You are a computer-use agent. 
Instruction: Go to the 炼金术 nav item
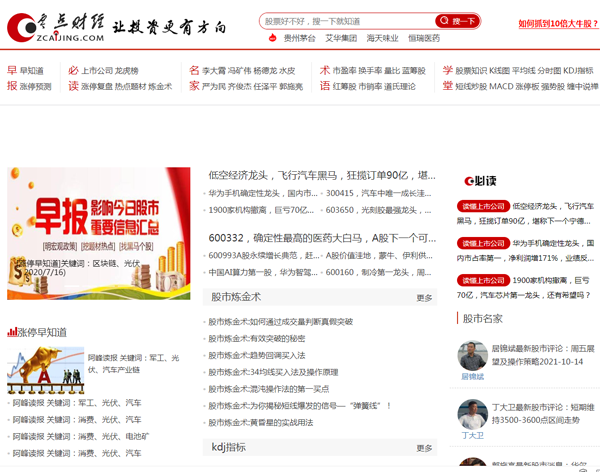tap(160, 87)
